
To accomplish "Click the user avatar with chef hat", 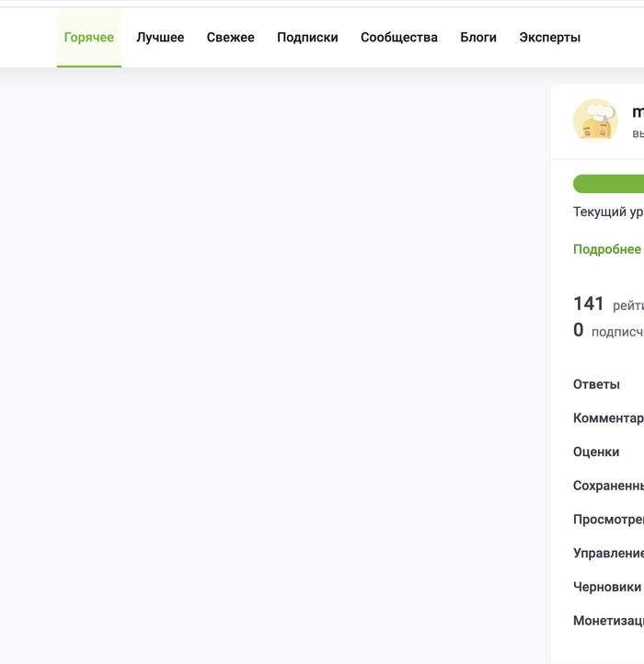I will click(x=595, y=120).
